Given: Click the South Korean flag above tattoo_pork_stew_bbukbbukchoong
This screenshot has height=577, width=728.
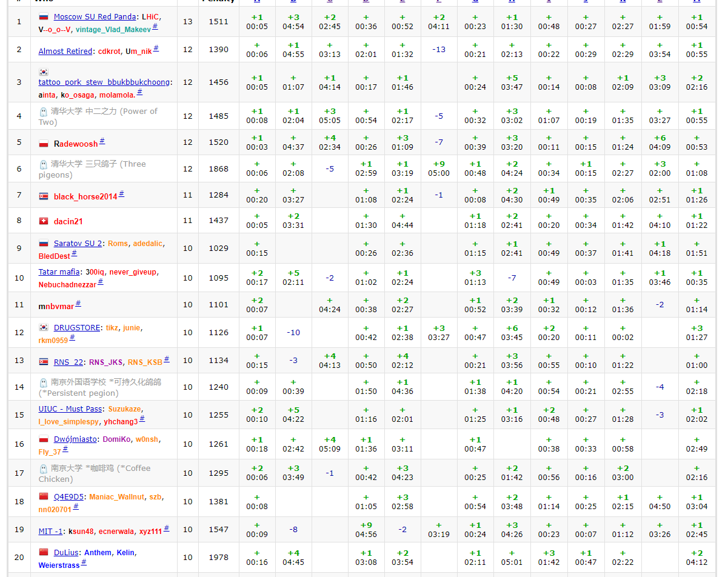Looking at the screenshot, I should 44,72.
